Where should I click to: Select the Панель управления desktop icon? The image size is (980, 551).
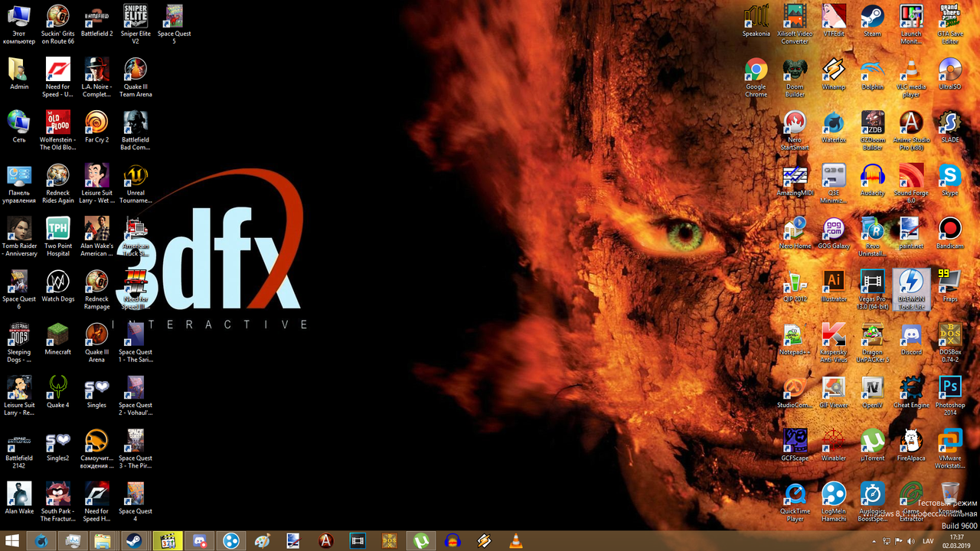(19, 184)
